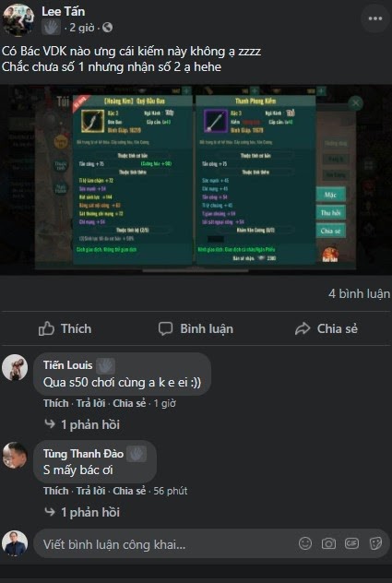Viewport: 392px width, 583px height.
Task: Click the badge icon next to Tiến Louis
Action: (x=105, y=366)
